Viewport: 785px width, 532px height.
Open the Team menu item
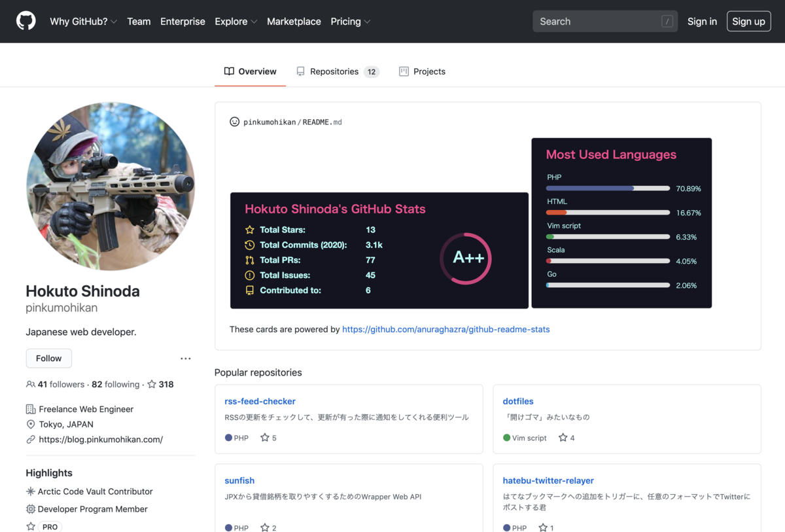click(x=139, y=22)
